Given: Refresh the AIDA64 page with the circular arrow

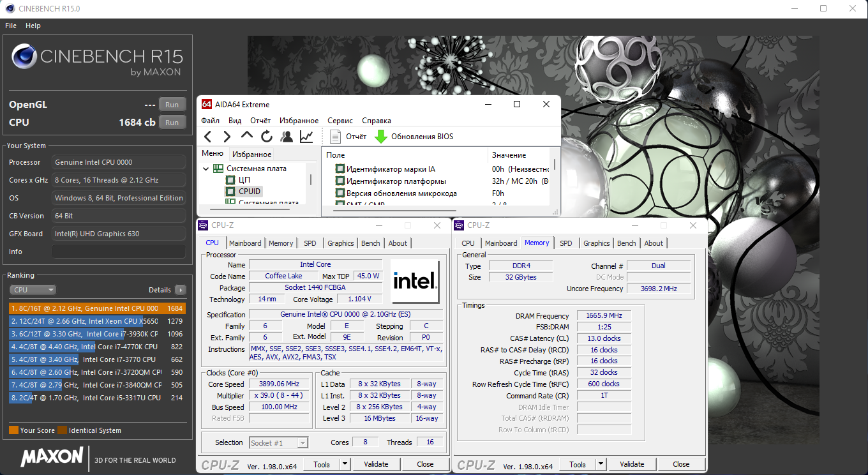Looking at the screenshot, I should 267,137.
